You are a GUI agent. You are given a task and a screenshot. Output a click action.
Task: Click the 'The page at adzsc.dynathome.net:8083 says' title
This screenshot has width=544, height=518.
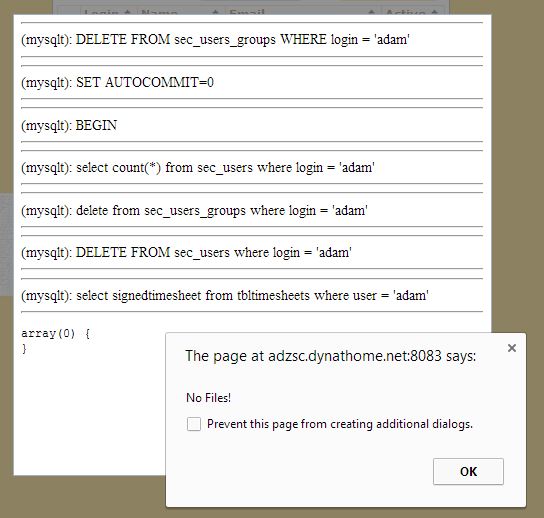330,356
